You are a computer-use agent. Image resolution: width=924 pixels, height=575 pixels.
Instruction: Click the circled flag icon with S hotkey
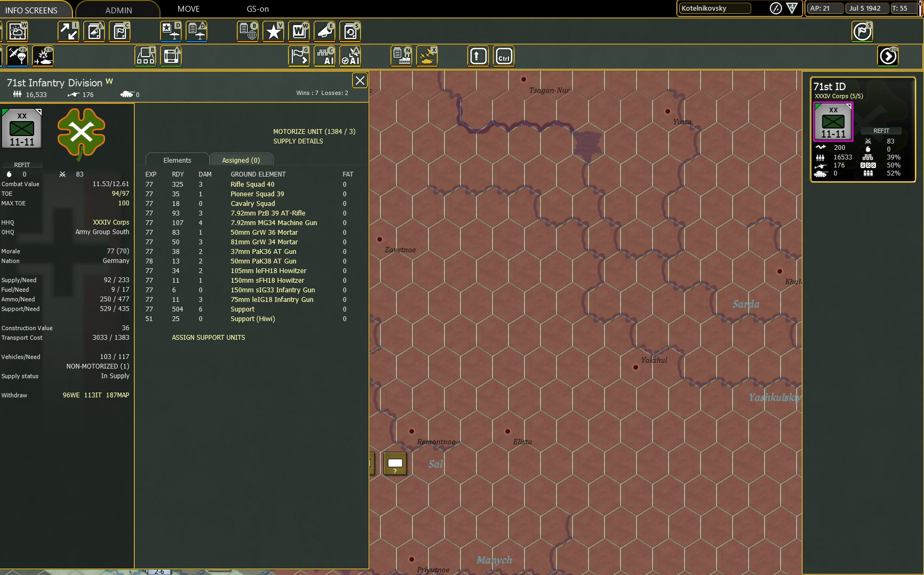[862, 31]
